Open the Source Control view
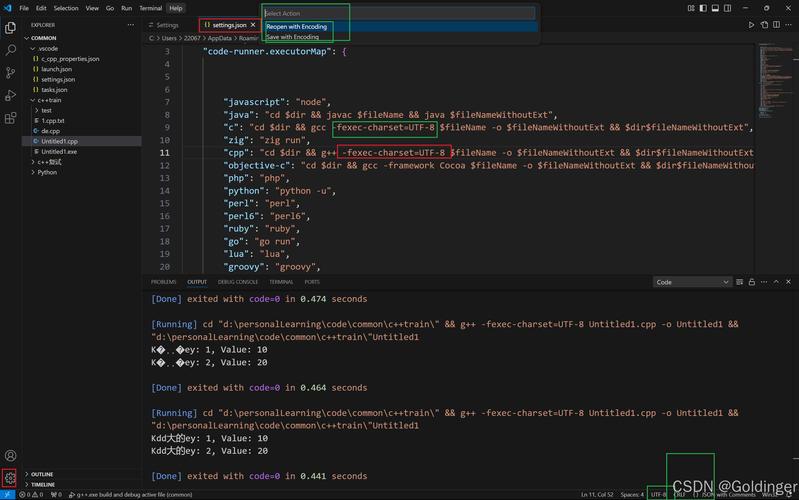Viewport: 799px width, 500px height. [11, 72]
